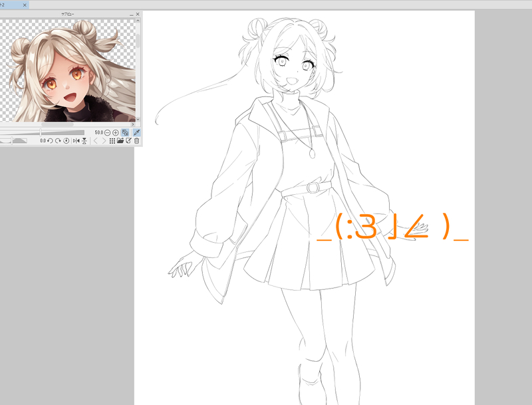This screenshot has height=405, width=532.
Task: Show the next Sub View image
Action: [x=104, y=141]
